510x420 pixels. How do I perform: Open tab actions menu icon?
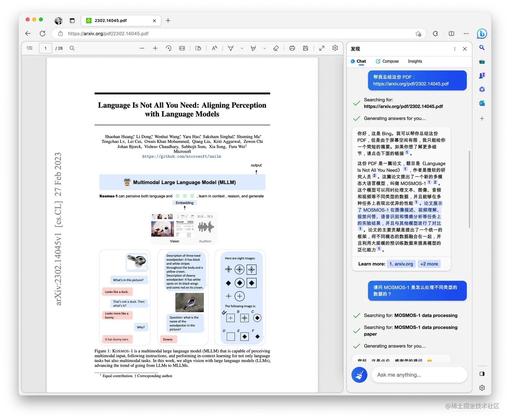click(x=72, y=21)
